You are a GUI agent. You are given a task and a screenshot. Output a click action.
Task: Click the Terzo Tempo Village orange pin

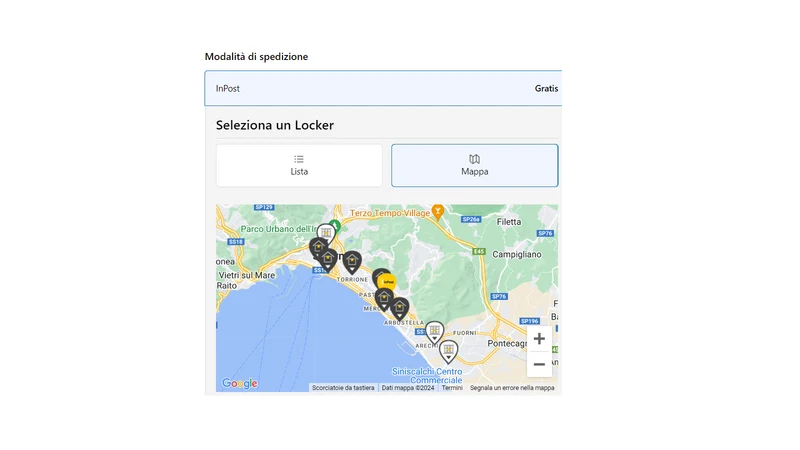[x=438, y=212]
